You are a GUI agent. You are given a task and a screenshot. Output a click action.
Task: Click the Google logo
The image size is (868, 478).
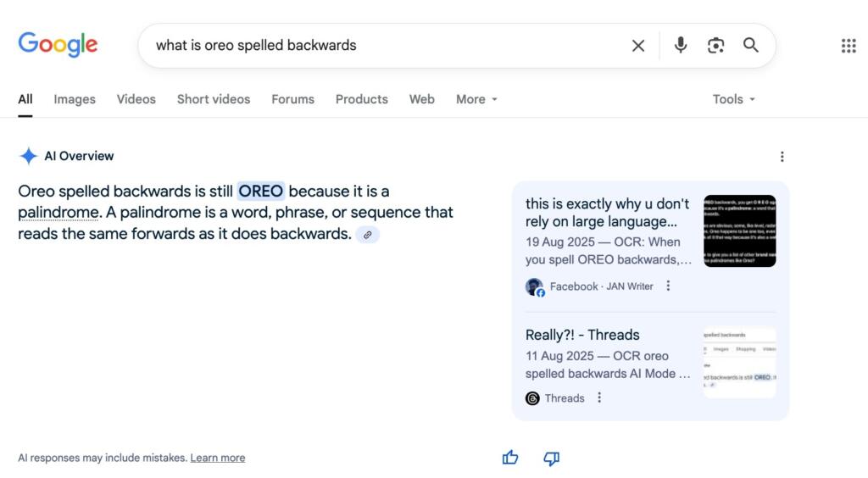(x=58, y=45)
